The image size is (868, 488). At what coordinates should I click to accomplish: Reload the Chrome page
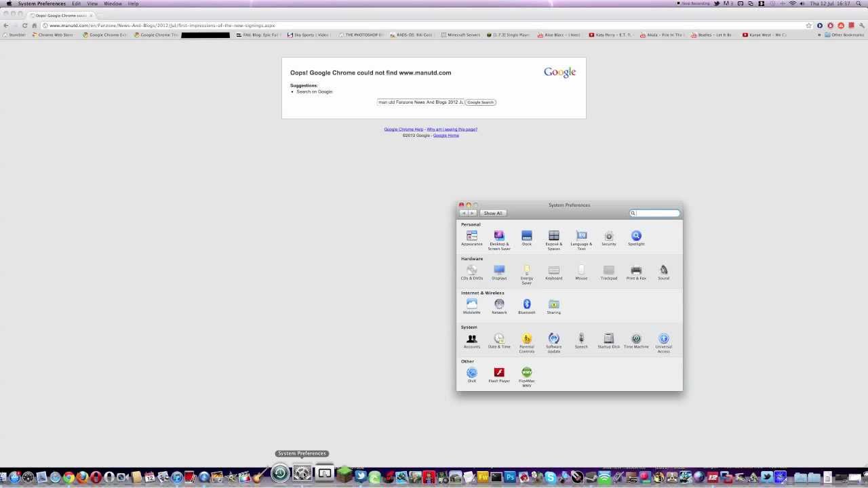[x=24, y=25]
